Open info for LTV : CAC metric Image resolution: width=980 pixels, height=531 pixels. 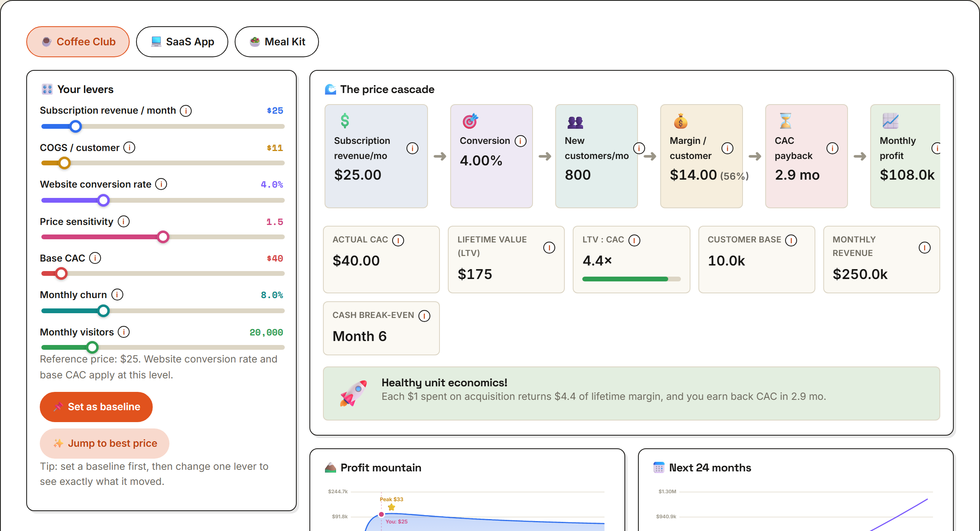click(x=634, y=240)
